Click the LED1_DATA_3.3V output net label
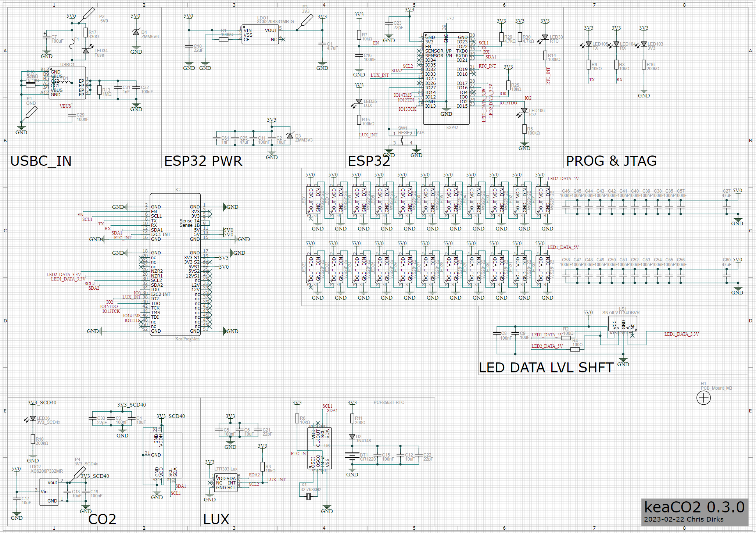 (681, 334)
